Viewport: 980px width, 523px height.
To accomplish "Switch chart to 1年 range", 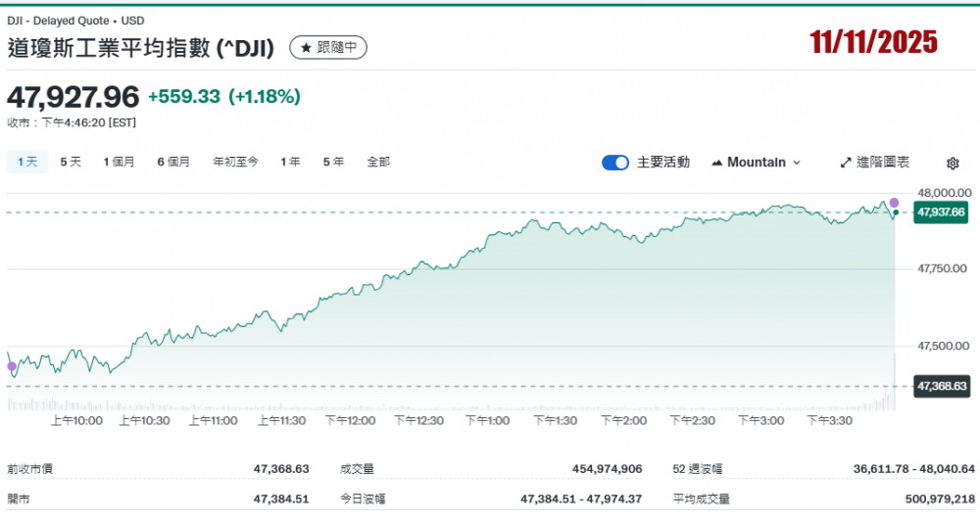I will pos(290,162).
